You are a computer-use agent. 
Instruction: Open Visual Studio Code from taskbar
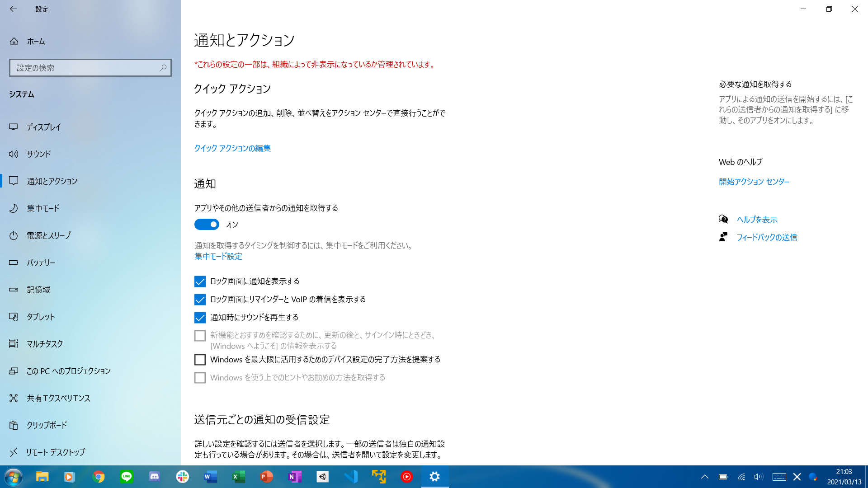tap(351, 477)
